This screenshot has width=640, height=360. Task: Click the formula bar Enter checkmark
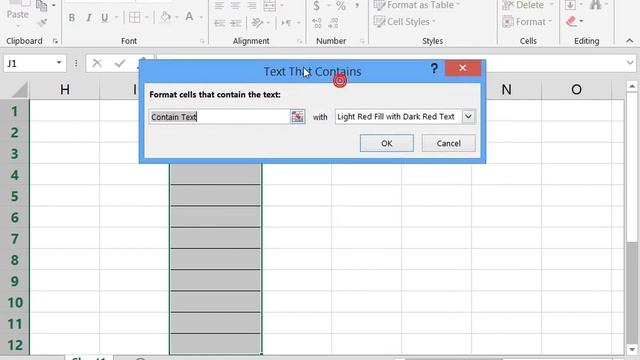[120, 63]
